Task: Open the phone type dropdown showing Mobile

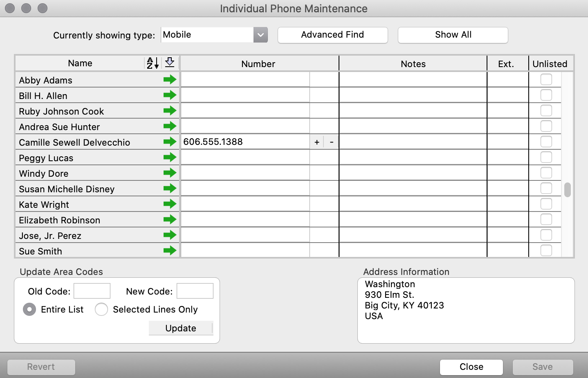Action: [x=260, y=35]
